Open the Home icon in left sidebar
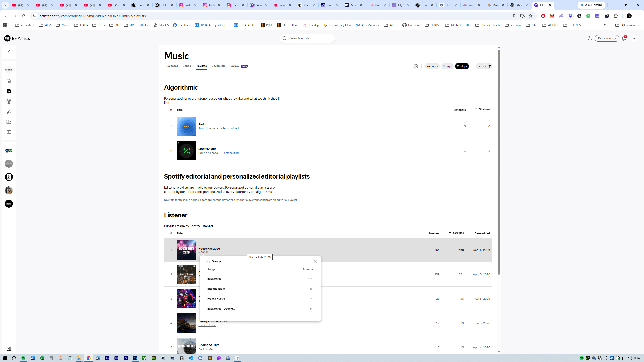Image resolution: width=644 pixels, height=362 pixels. click(9, 81)
